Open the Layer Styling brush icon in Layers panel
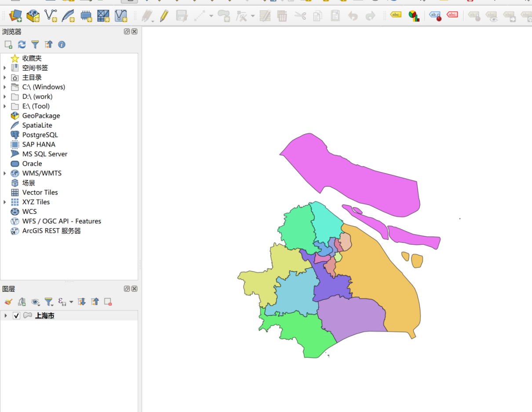The width and height of the screenshot is (532, 412). 9,302
